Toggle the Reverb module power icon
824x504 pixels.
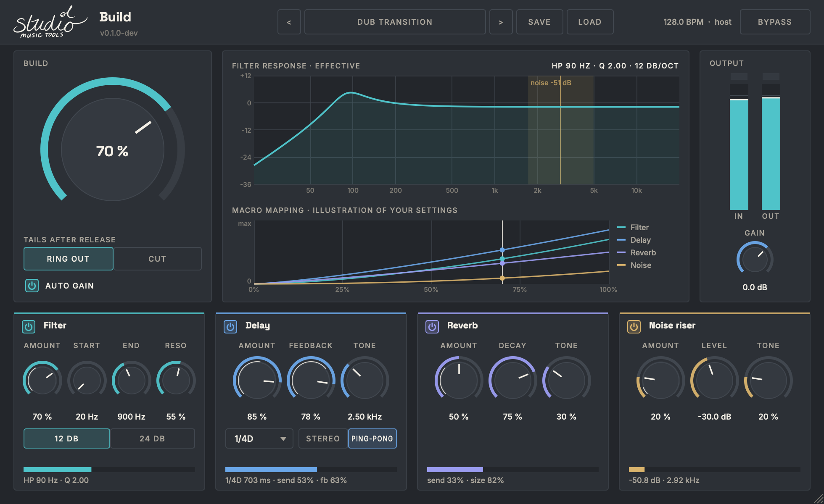(x=432, y=326)
